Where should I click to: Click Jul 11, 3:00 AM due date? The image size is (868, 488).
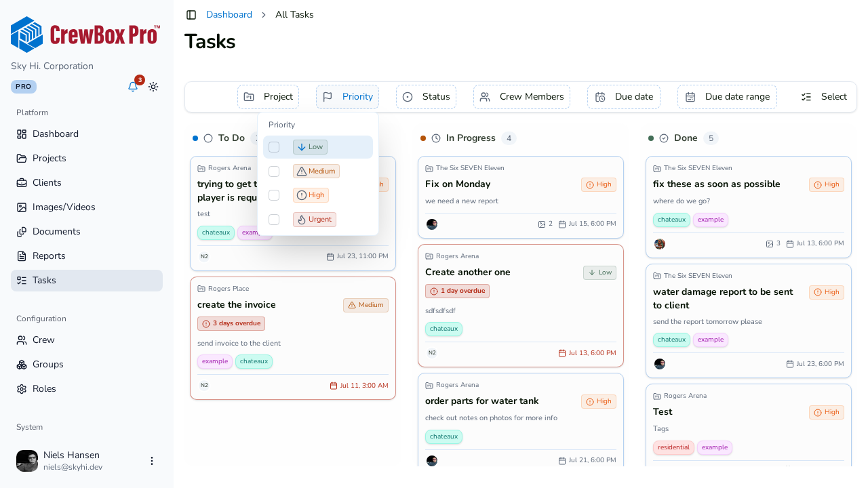point(359,386)
